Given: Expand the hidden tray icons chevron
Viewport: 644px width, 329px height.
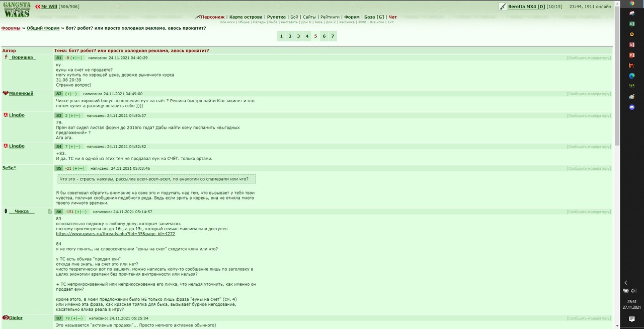Looking at the screenshot, I should click(x=626, y=283).
